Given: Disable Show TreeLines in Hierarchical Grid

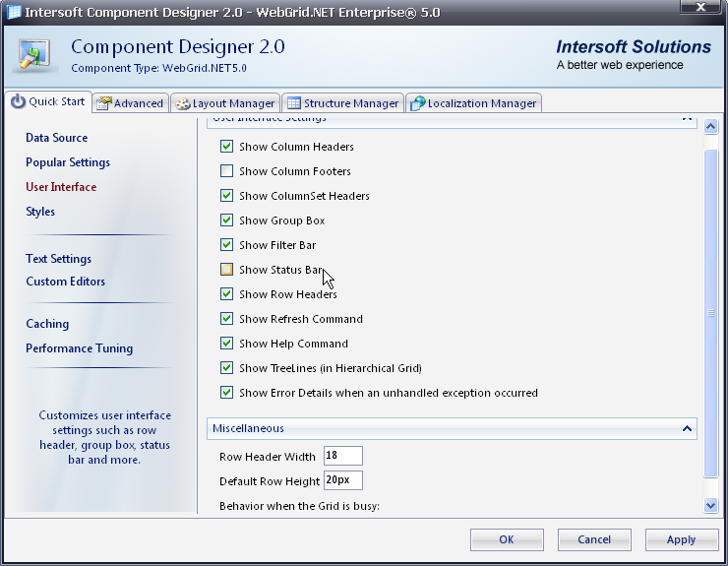Looking at the screenshot, I should 226,368.
